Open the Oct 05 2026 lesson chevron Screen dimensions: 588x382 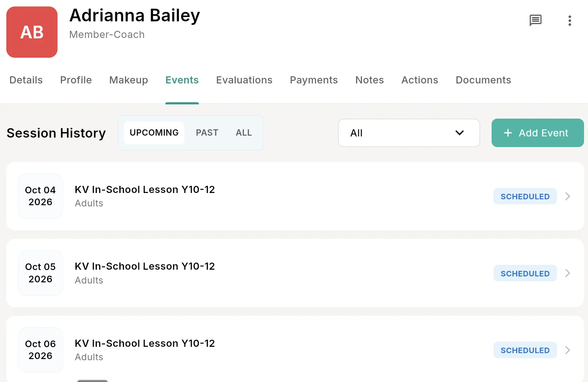(567, 273)
